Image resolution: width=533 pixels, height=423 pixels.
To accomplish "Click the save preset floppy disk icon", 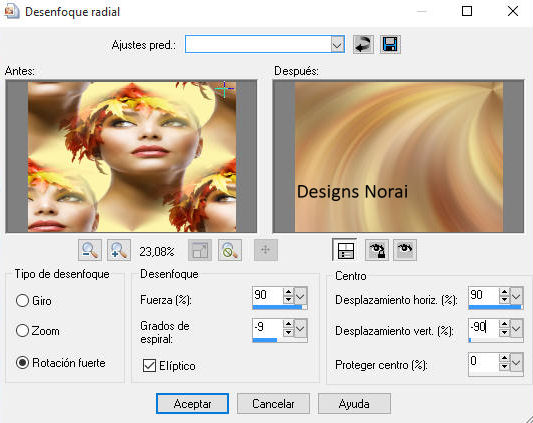I will pyautogui.click(x=390, y=45).
